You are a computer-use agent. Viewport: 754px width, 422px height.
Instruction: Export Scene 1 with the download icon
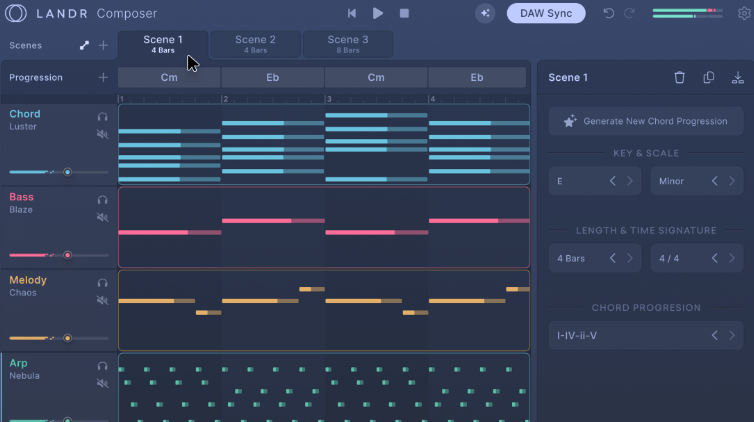point(738,77)
